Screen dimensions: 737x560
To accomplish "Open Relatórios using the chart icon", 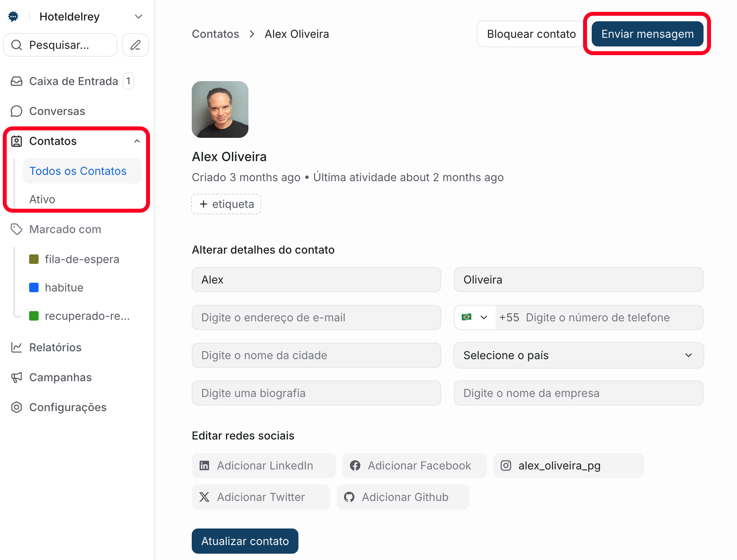I will coord(16,347).
